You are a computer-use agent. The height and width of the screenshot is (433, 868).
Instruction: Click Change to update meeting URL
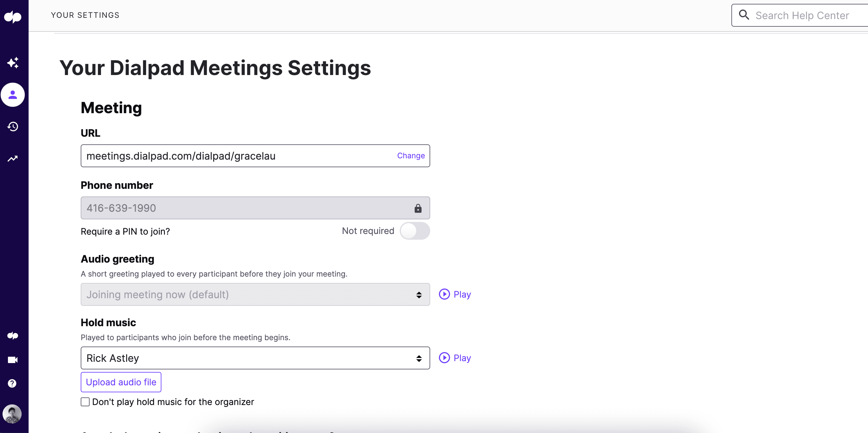[x=411, y=155]
